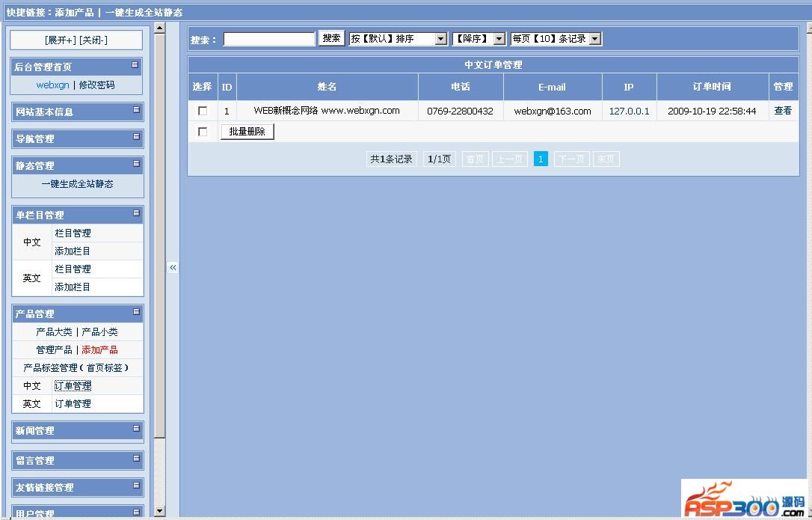
Task: Collapse the 静态管理 panel icon
Action: click(x=136, y=163)
